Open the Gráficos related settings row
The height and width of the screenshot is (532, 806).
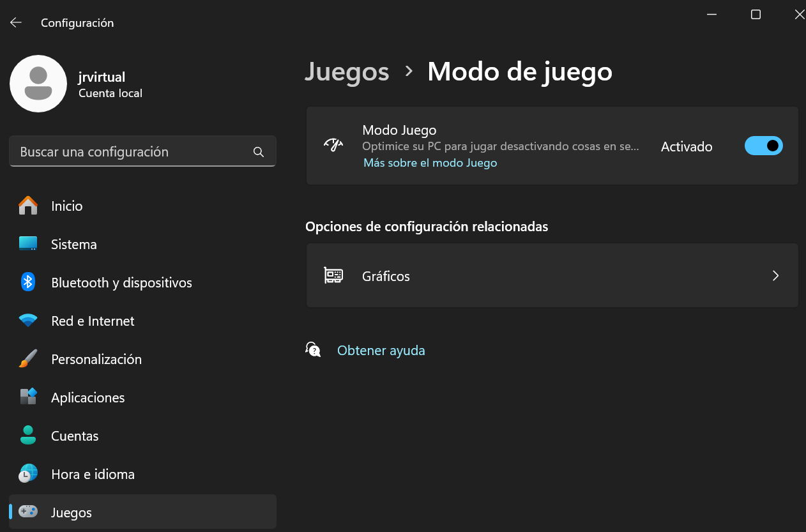tap(552, 276)
